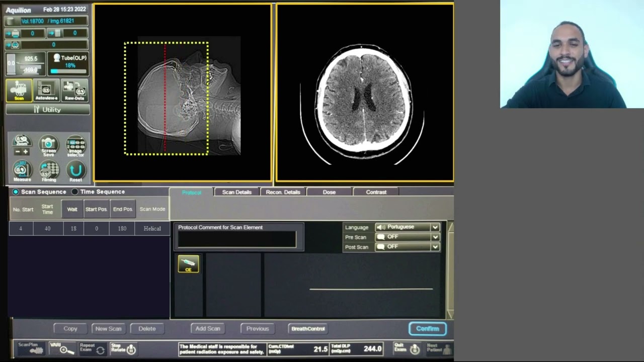Open the Language dropdown showing Portuguese

(x=408, y=227)
